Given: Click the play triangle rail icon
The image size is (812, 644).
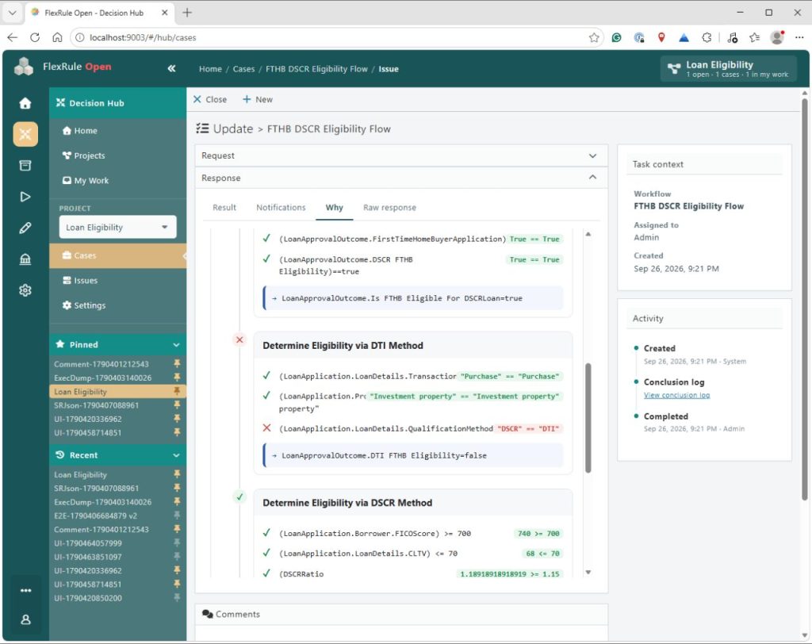Looking at the screenshot, I should [25, 197].
